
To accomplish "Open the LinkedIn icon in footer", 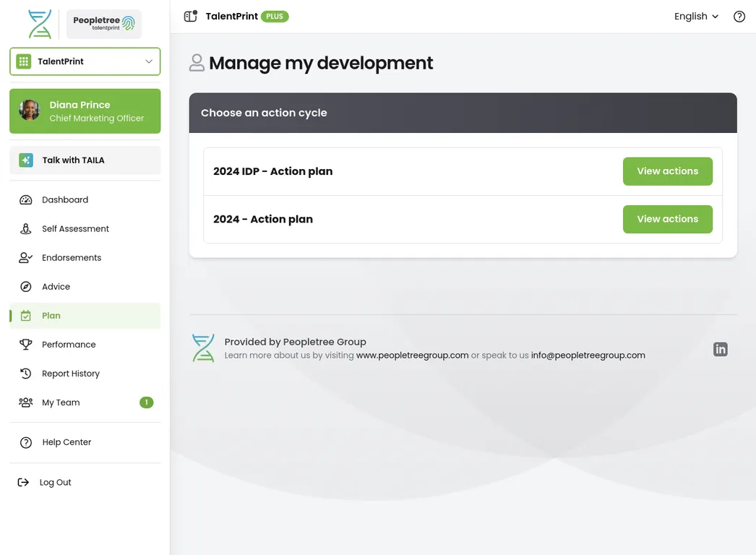I will coord(721,349).
